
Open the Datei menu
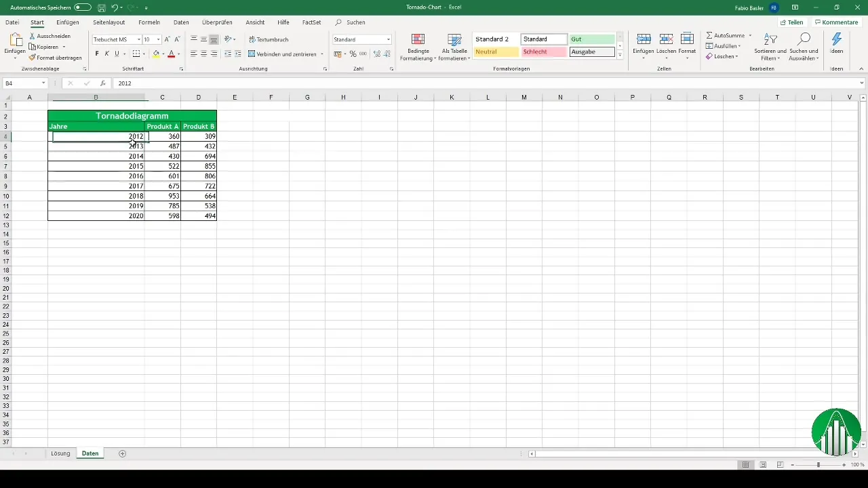[x=12, y=22]
